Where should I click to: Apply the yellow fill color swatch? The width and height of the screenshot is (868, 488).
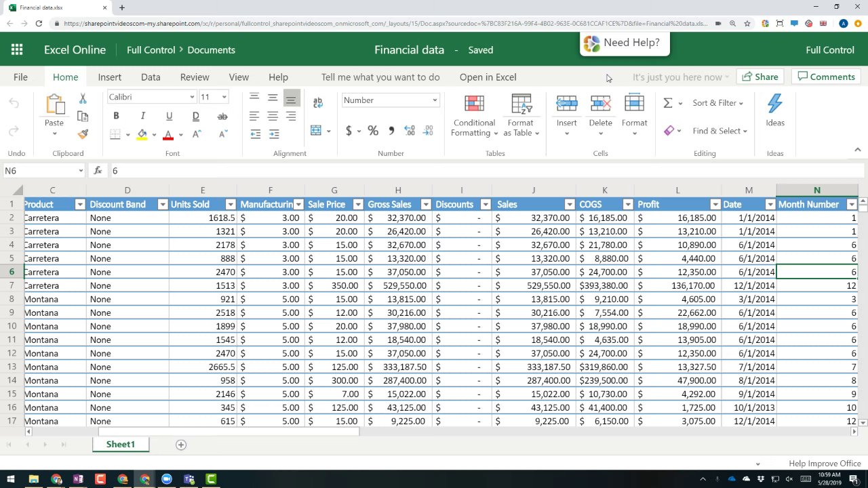pos(142,134)
